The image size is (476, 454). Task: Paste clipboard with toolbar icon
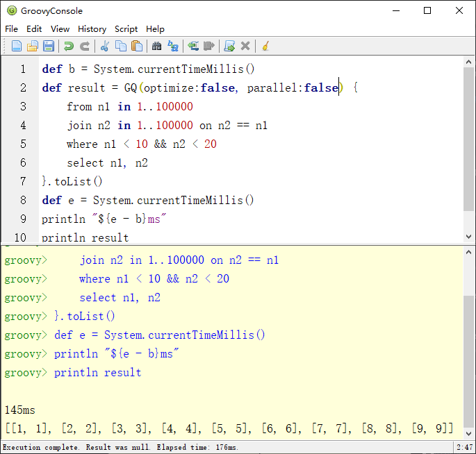click(x=137, y=46)
